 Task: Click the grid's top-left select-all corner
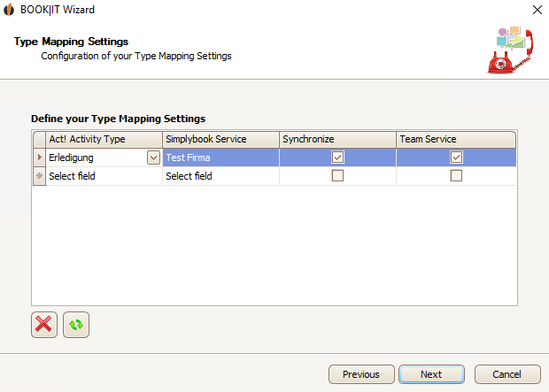[39, 139]
